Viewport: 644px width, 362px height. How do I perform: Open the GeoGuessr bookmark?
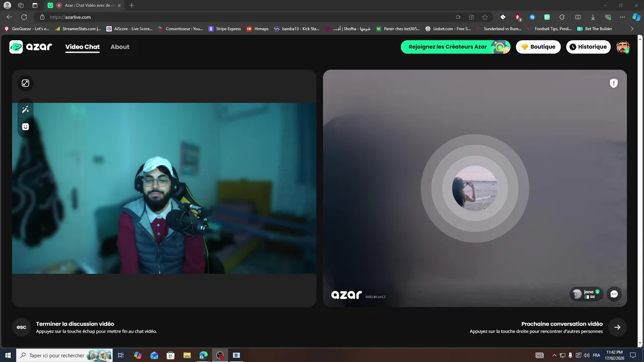[27, 29]
